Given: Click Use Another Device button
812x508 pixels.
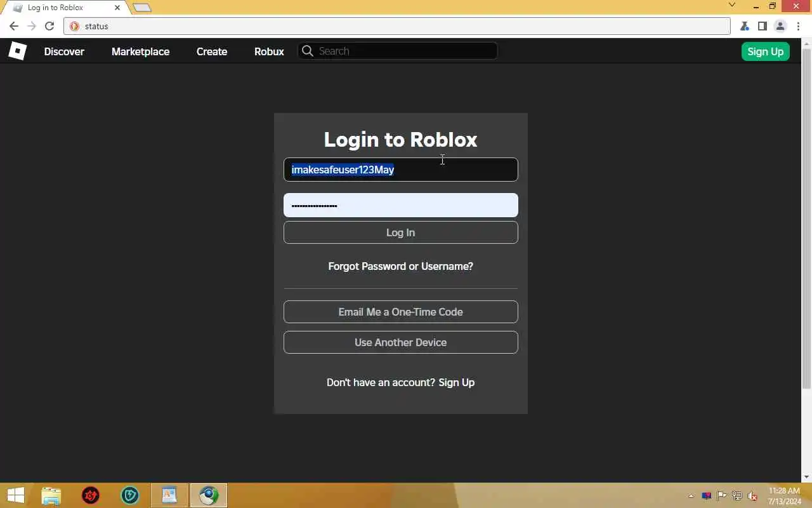Looking at the screenshot, I should (400, 342).
